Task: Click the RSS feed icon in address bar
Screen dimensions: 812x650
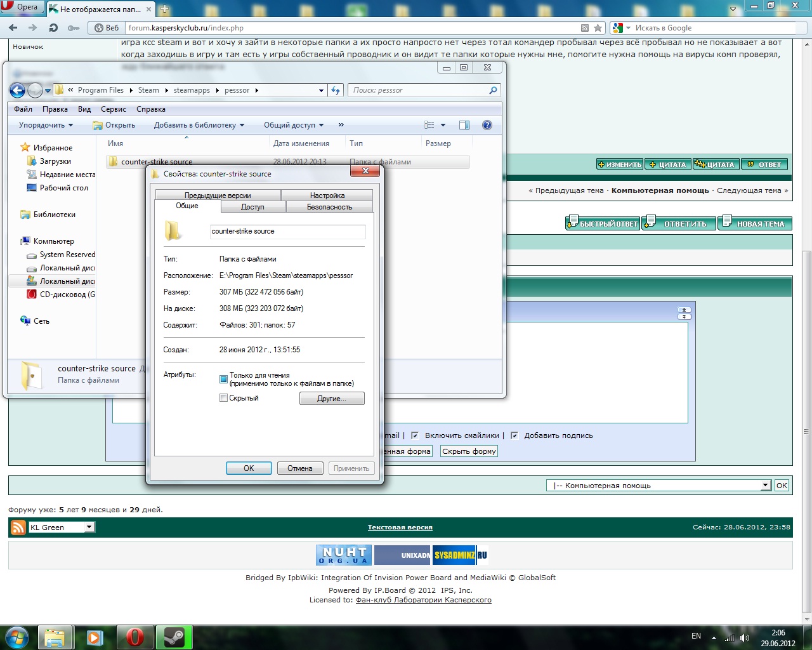Action: point(585,28)
